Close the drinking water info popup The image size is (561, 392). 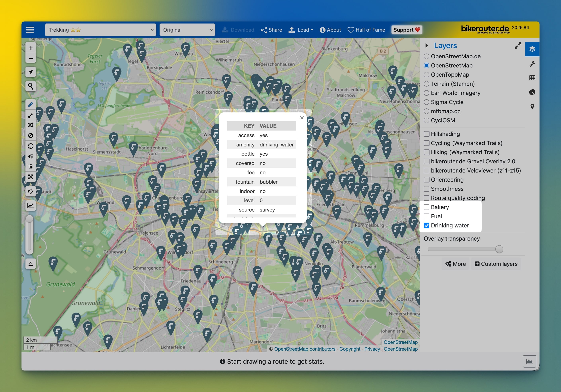(302, 118)
